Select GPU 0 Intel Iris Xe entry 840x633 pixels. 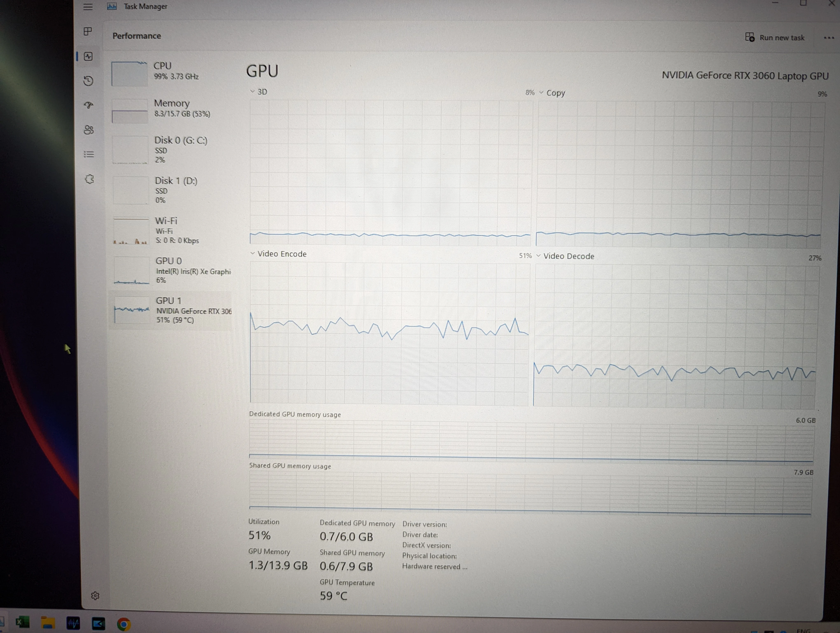pos(172,270)
